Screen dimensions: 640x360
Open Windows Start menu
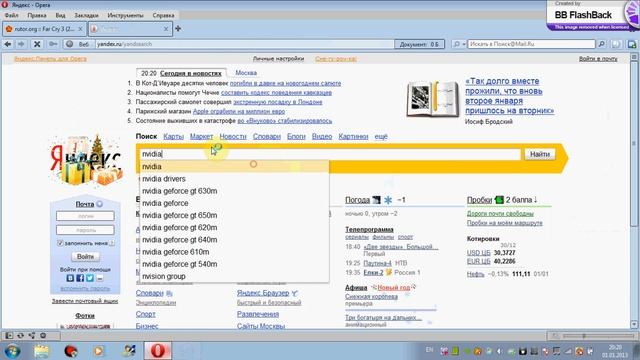click(12, 351)
